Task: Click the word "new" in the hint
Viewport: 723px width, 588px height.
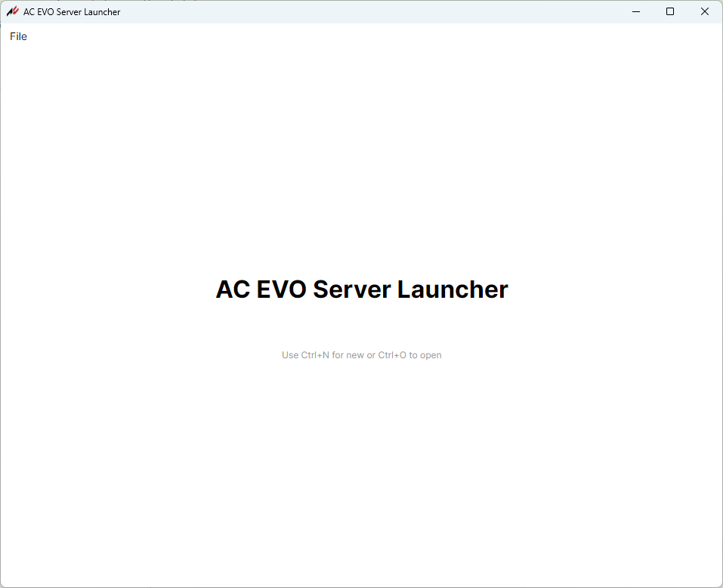Action: tap(355, 355)
